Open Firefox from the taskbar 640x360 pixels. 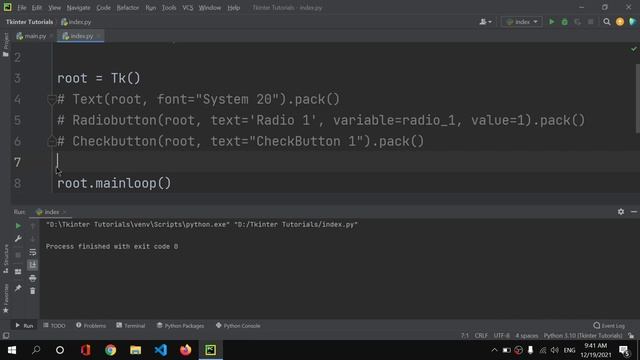coord(186,350)
